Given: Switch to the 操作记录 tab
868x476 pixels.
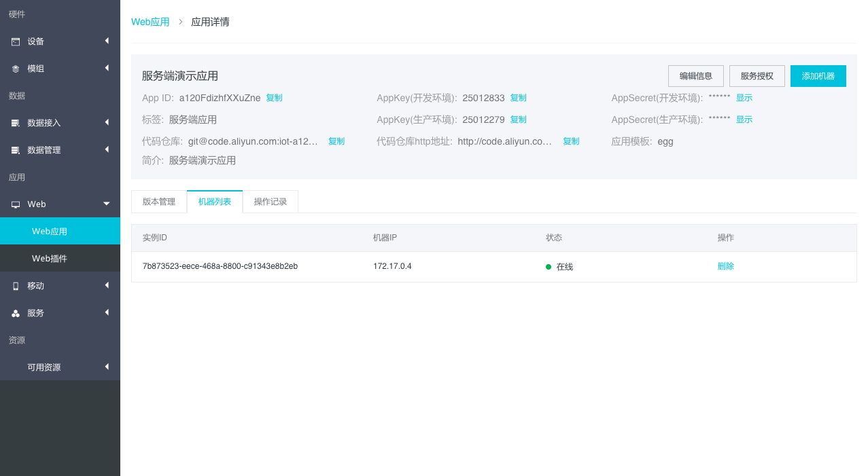Looking at the screenshot, I should pos(271,202).
